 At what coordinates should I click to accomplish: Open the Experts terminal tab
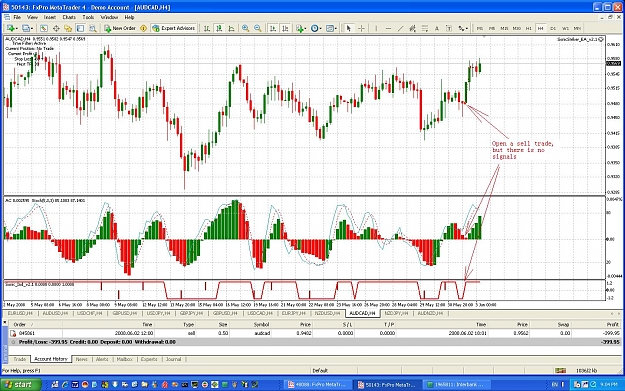click(149, 359)
